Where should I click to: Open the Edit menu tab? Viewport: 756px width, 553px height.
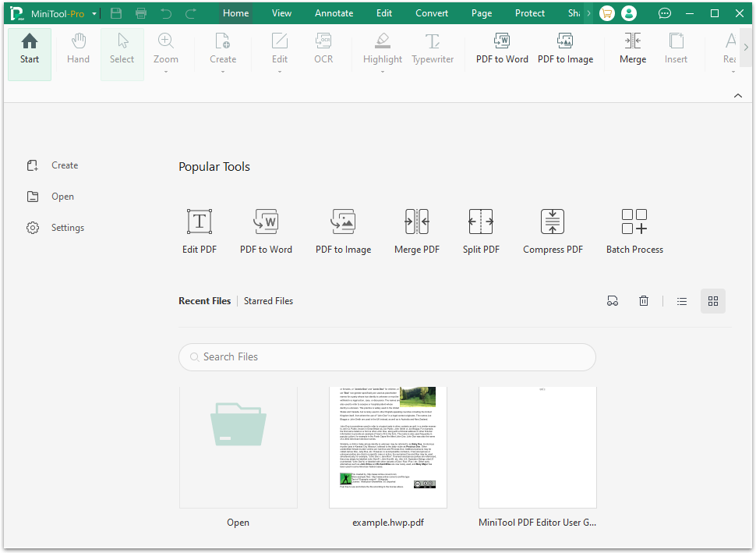click(x=384, y=13)
